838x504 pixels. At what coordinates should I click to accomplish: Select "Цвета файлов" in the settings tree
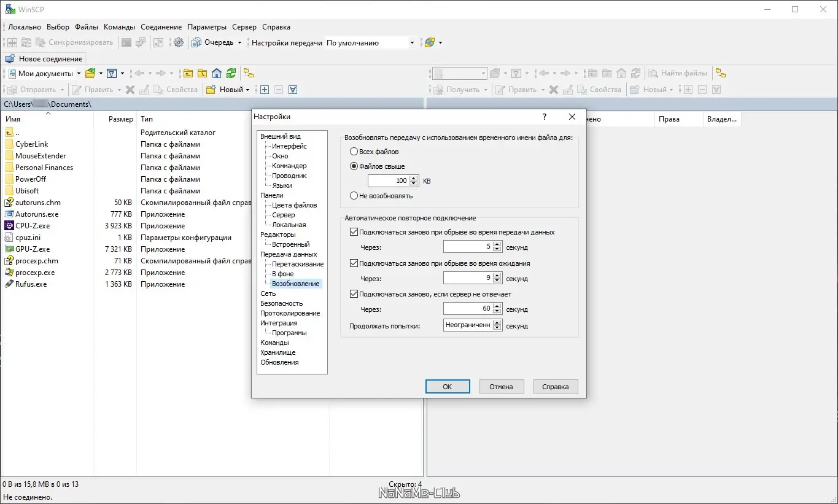[x=295, y=205]
